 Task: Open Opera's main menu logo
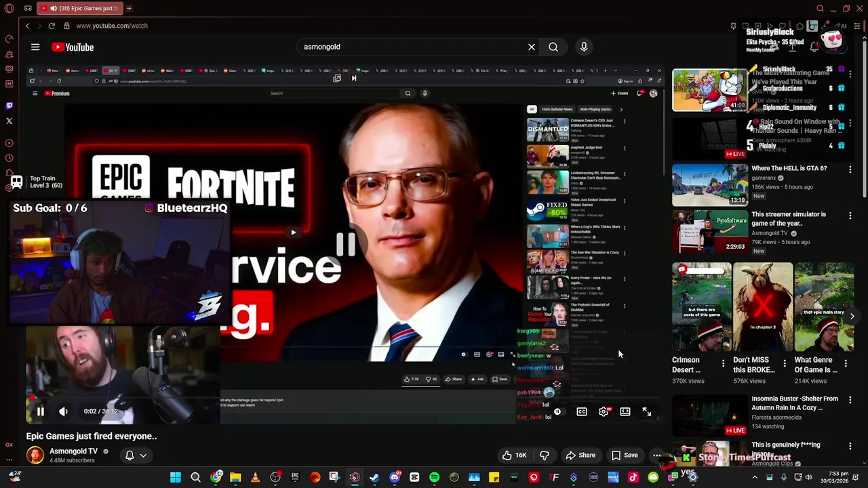(9, 8)
